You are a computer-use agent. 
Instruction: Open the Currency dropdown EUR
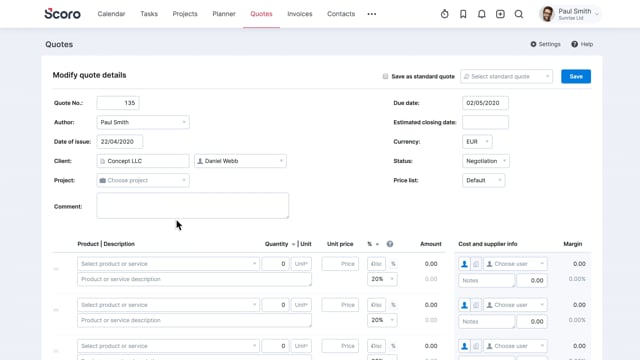477,142
